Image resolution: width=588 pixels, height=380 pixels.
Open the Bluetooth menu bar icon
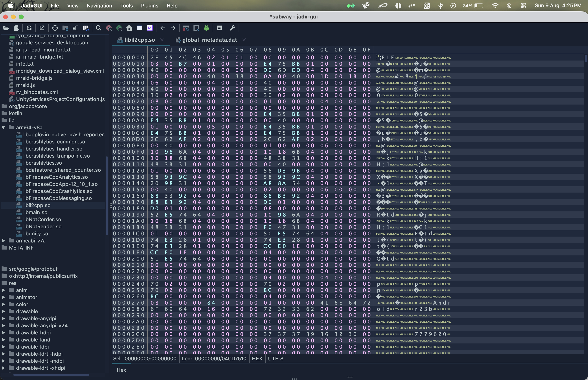tap(509, 6)
